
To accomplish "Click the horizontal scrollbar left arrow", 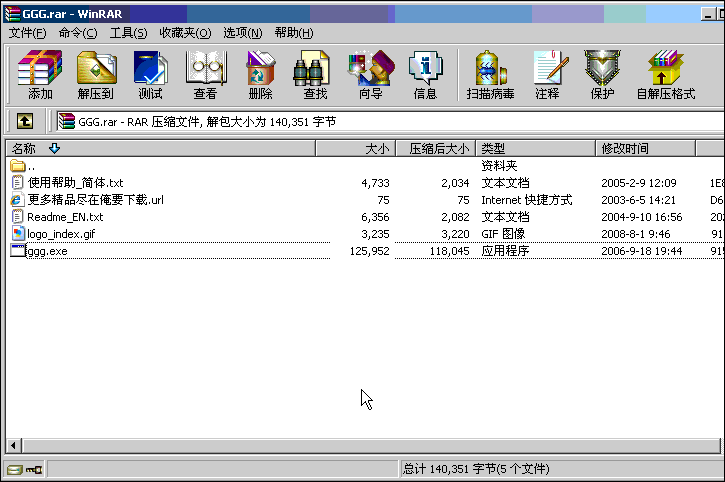I will pos(13,445).
